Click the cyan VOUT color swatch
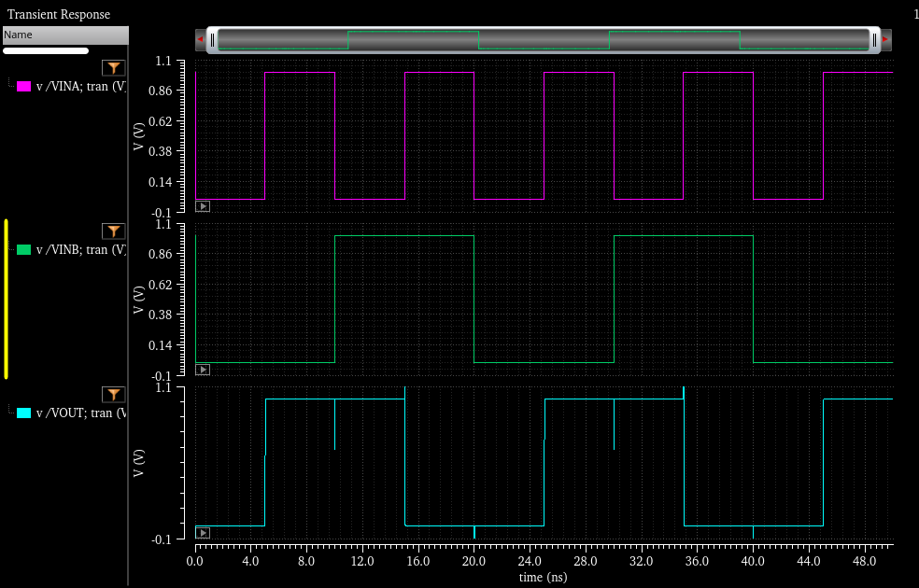Viewport: 919px width, 588px height. pyautogui.click(x=23, y=413)
